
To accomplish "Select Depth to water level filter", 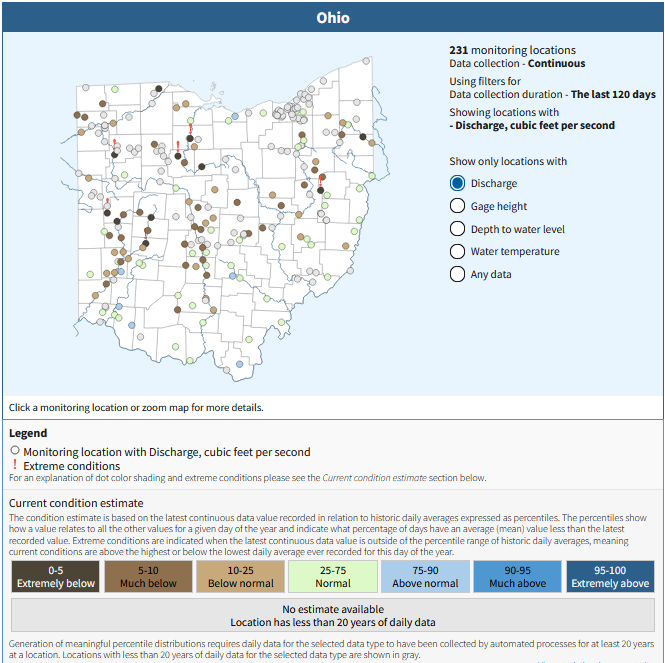I will 458,229.
